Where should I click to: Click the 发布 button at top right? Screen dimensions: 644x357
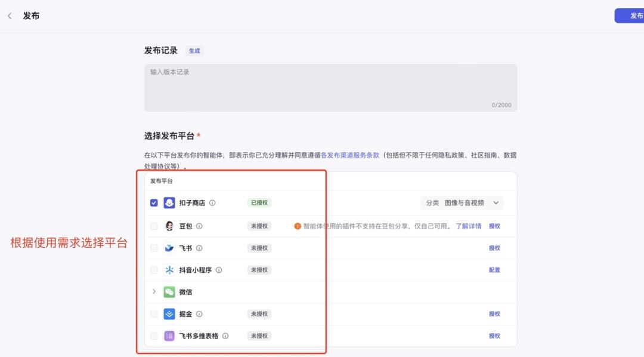tap(631, 16)
